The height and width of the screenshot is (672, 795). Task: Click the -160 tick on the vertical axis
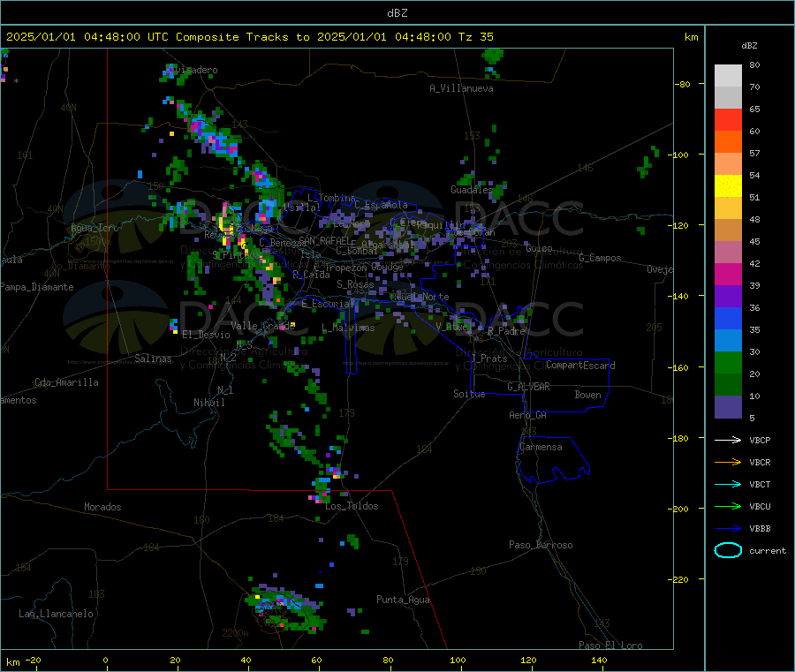680,367
